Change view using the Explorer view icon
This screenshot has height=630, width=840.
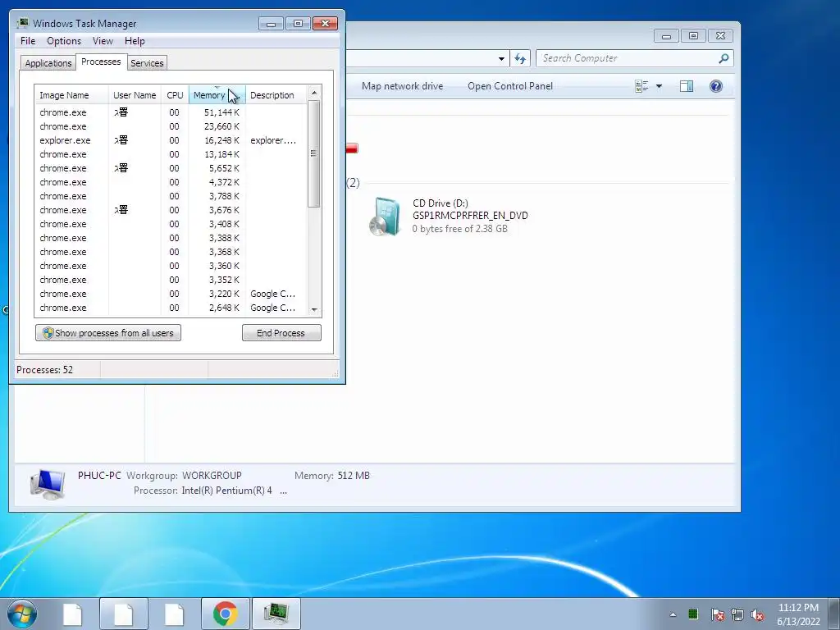[641, 86]
